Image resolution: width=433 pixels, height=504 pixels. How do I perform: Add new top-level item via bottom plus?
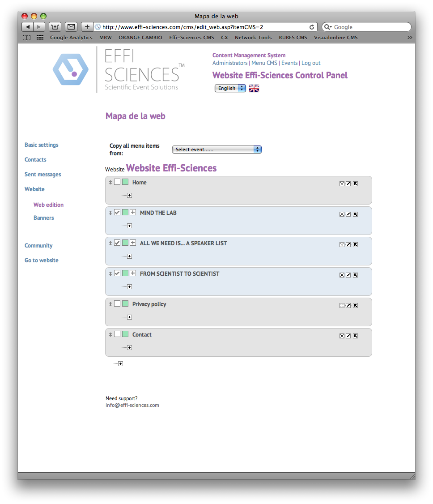tap(120, 363)
